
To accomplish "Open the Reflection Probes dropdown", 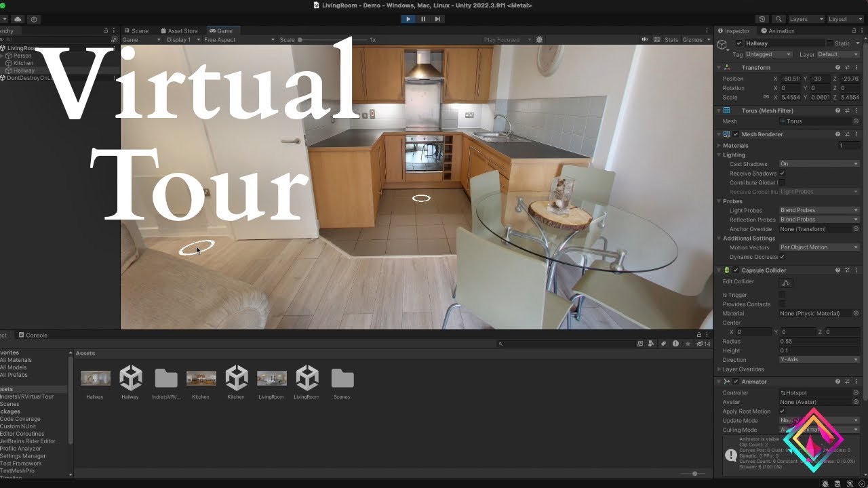I will tap(819, 220).
